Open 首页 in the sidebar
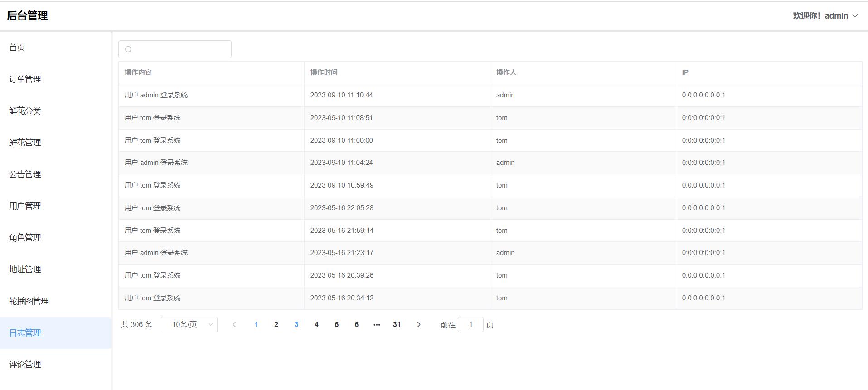 pos(55,48)
